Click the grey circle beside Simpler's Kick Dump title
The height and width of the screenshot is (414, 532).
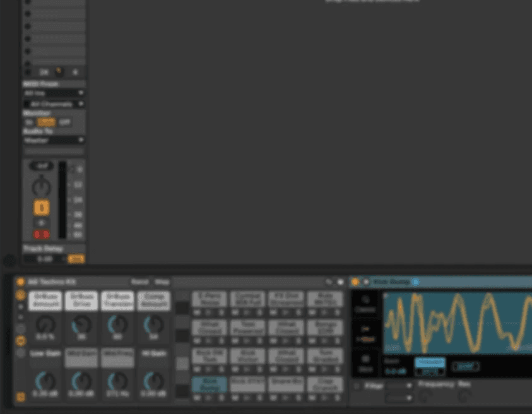366,281
